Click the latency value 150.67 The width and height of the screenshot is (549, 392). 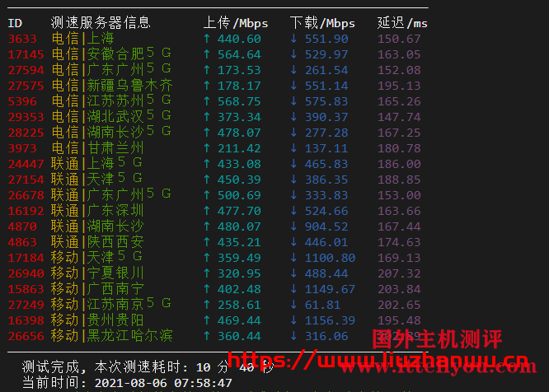pyautogui.click(x=399, y=39)
